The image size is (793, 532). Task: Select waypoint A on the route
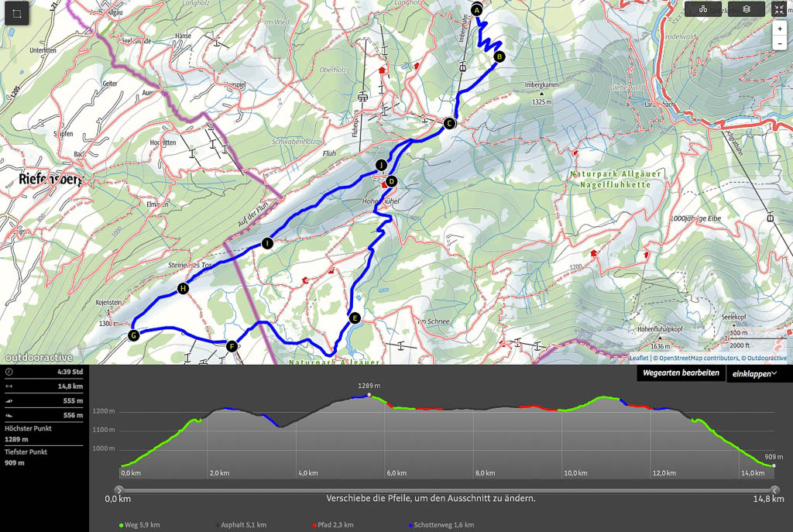476,10
